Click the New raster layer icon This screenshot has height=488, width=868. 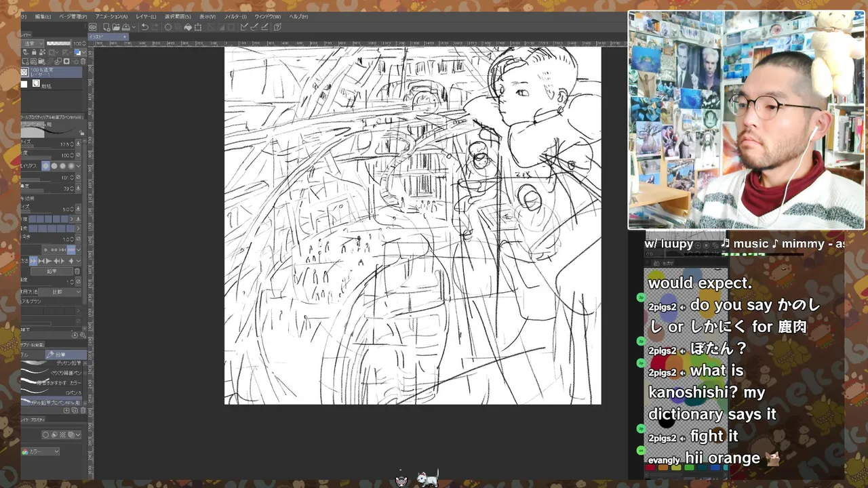point(25,61)
